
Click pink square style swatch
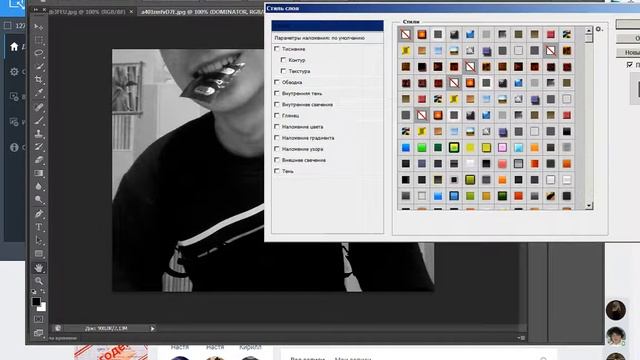coord(502,147)
